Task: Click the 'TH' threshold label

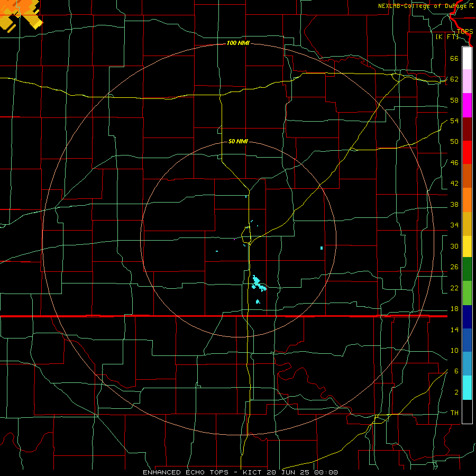Action: (x=454, y=413)
